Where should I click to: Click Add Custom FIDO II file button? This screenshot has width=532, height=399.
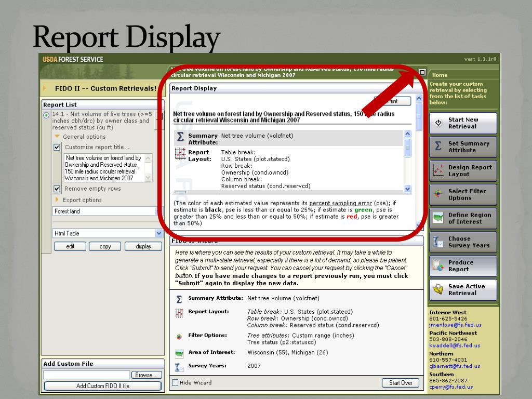coord(103,386)
